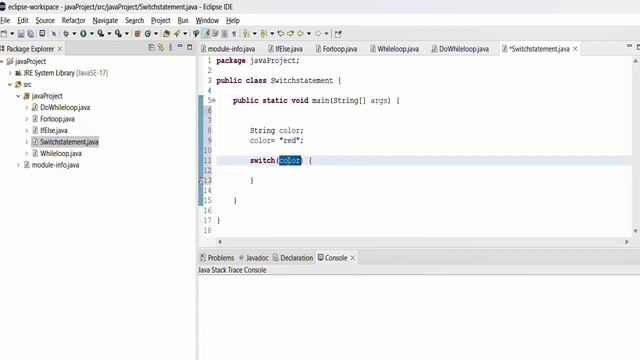Close the Switchstatement.java editor tab

(575, 49)
